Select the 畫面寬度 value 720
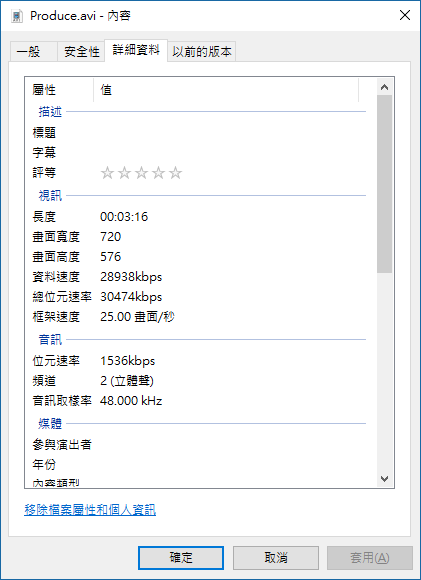This screenshot has width=421, height=580. (x=111, y=236)
